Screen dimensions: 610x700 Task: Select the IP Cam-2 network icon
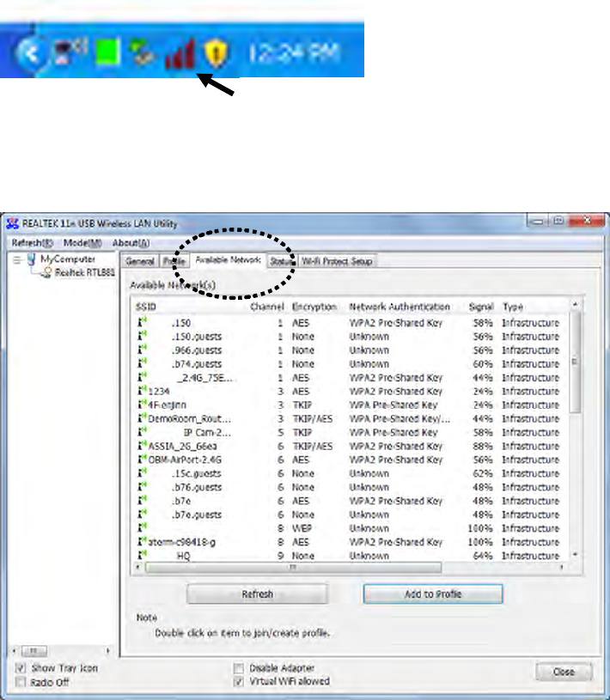pos(142,432)
